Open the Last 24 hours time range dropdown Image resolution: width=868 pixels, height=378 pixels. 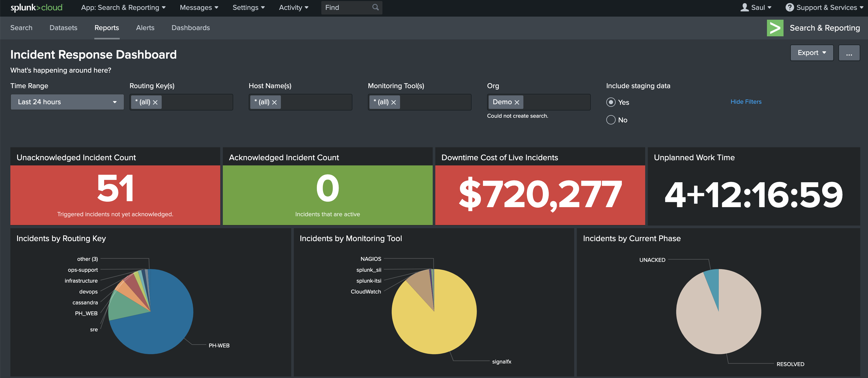tap(67, 102)
